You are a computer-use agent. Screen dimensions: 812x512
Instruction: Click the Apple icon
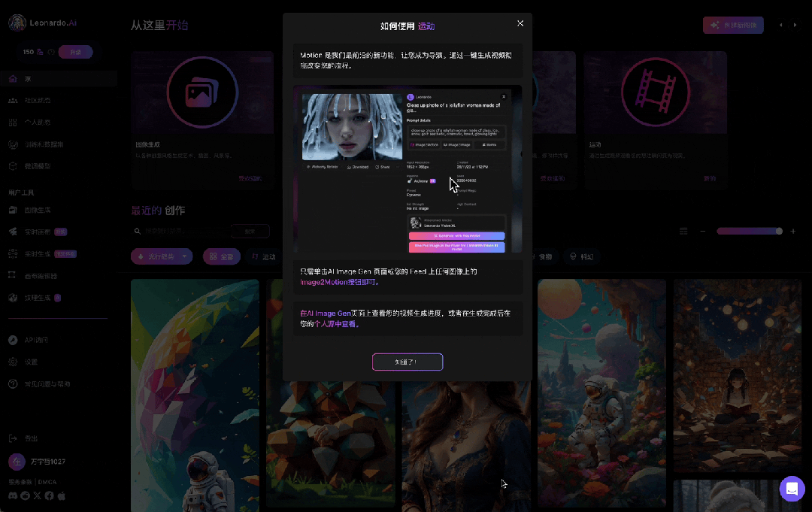62,495
